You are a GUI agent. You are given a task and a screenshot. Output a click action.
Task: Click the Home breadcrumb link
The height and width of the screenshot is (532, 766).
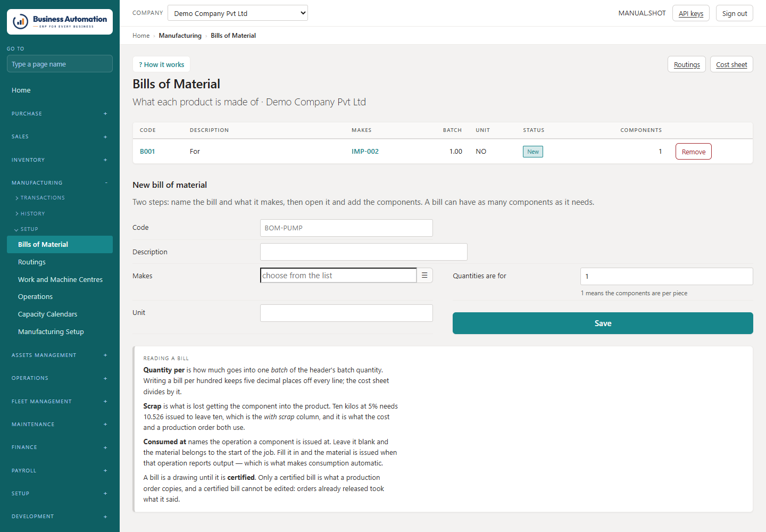click(141, 36)
